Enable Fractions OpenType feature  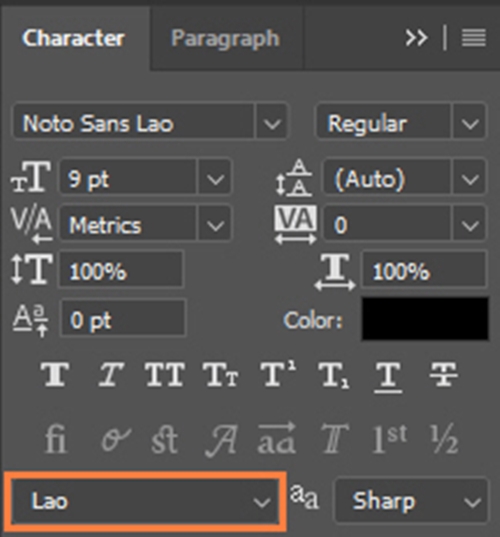(x=445, y=439)
